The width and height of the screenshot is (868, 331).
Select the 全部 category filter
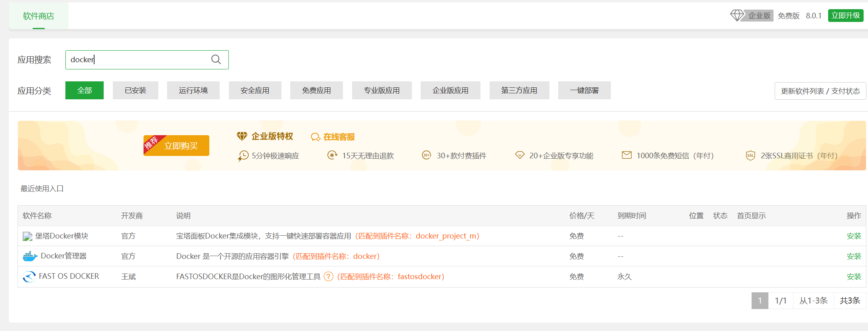(85, 91)
